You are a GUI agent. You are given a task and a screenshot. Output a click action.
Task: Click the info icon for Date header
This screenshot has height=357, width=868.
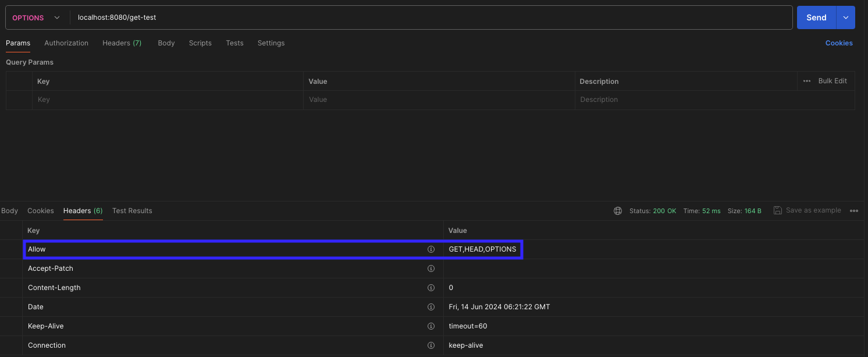point(431,307)
